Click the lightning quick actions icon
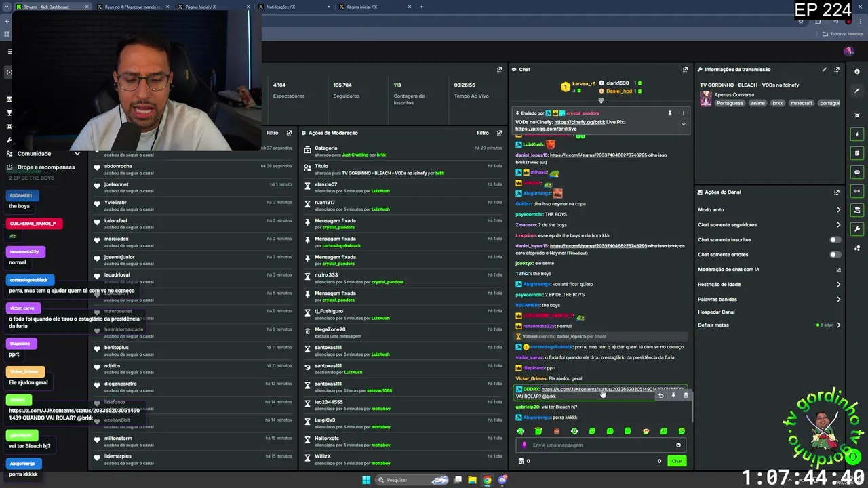The height and width of the screenshot is (488, 868). [857, 134]
